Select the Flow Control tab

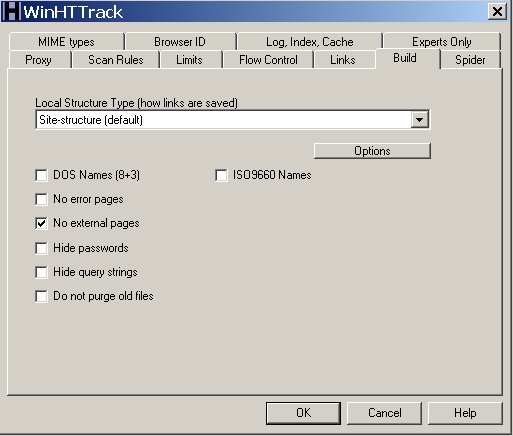pyautogui.click(x=268, y=60)
